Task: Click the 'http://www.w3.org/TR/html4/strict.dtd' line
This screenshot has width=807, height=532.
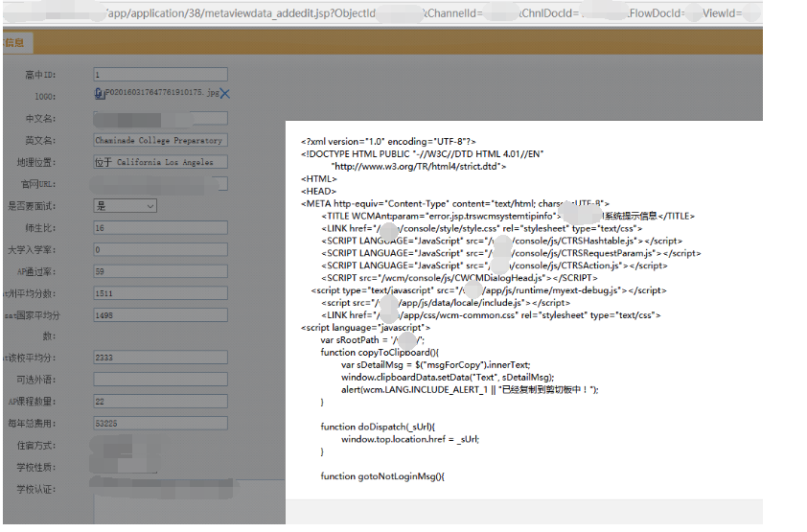Action: 419,166
